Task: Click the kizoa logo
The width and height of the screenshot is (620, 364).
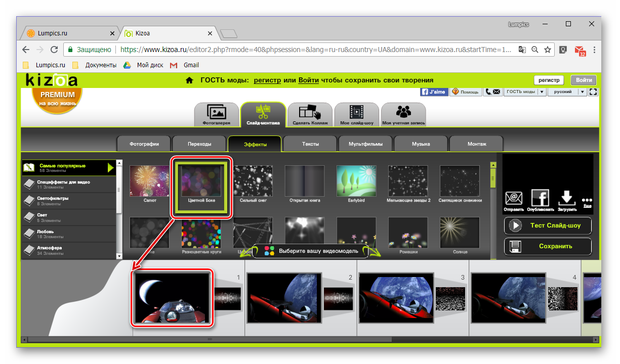Action: (x=52, y=80)
